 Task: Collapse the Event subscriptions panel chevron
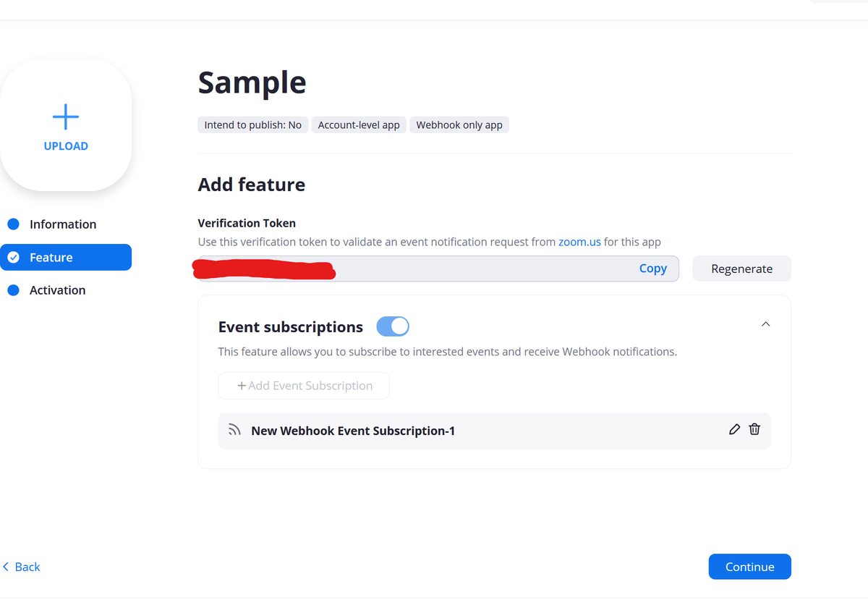pyautogui.click(x=765, y=324)
